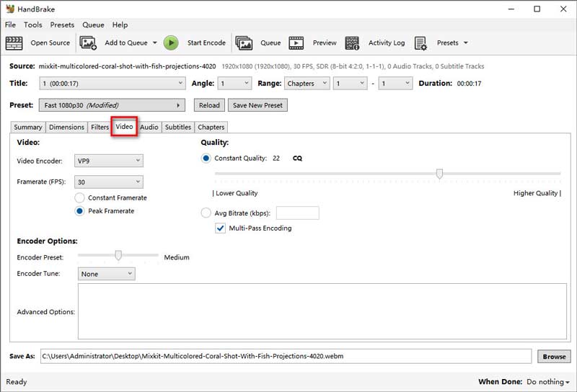This screenshot has height=392, width=577.
Task: Click the Save As file path field
Action: tap(286, 356)
